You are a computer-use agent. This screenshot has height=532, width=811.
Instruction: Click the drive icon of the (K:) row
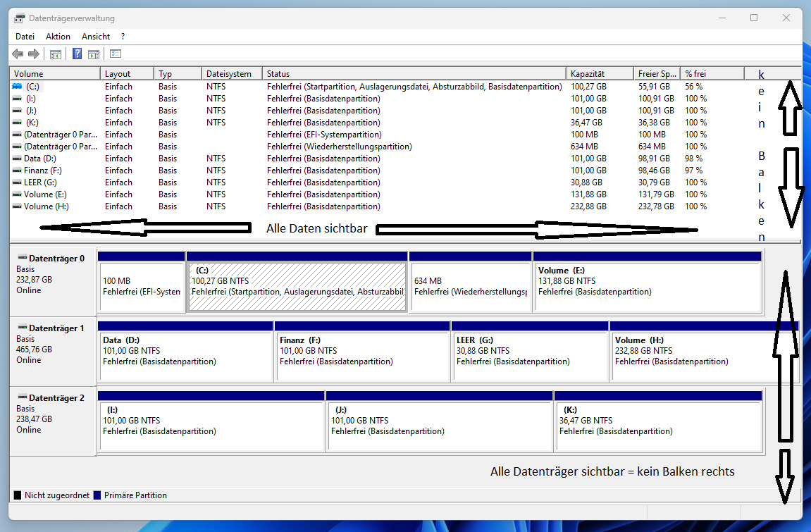click(x=17, y=123)
